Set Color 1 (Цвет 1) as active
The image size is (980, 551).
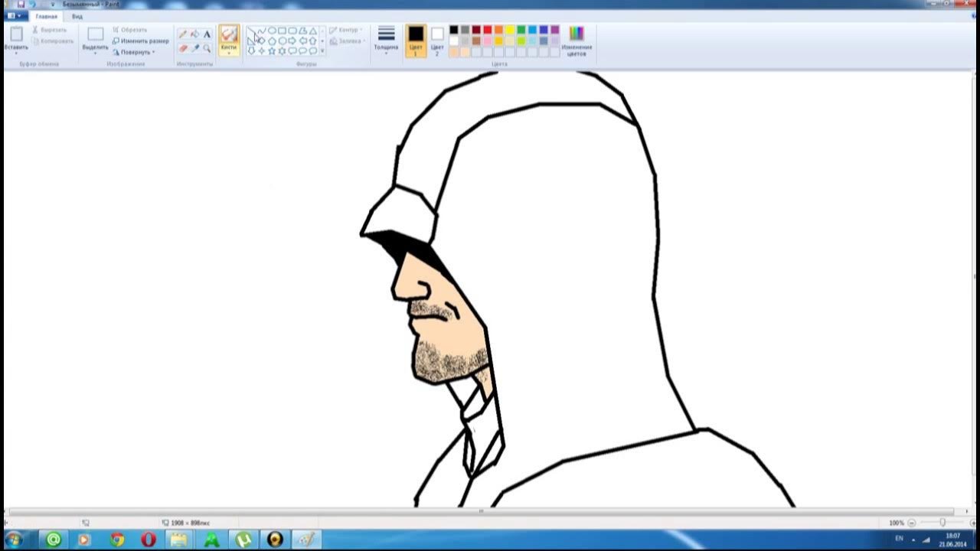pyautogui.click(x=416, y=40)
